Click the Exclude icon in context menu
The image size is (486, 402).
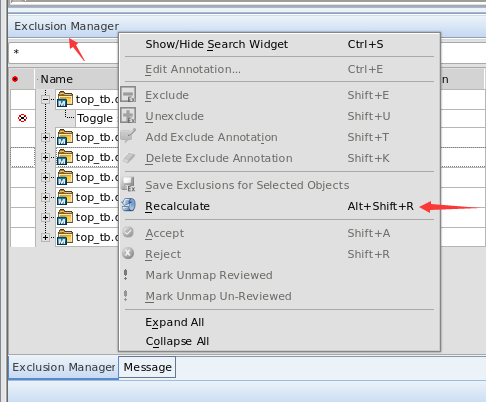128,94
